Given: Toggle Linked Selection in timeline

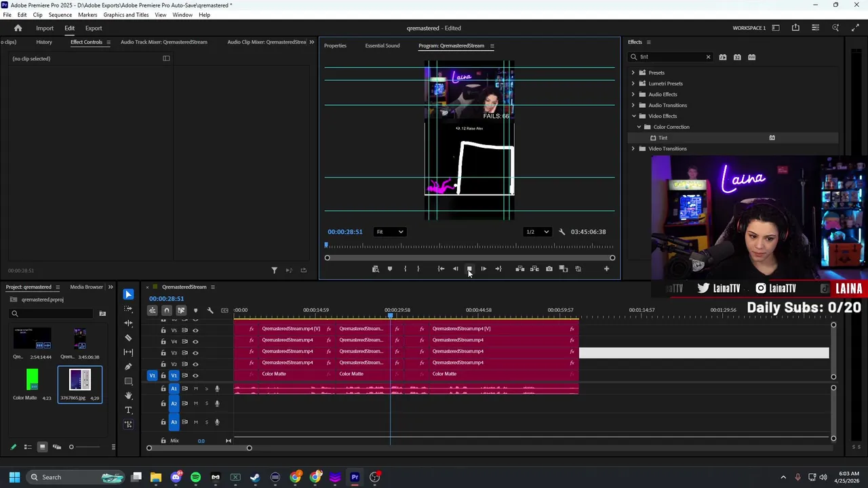Looking at the screenshot, I should pyautogui.click(x=181, y=310).
